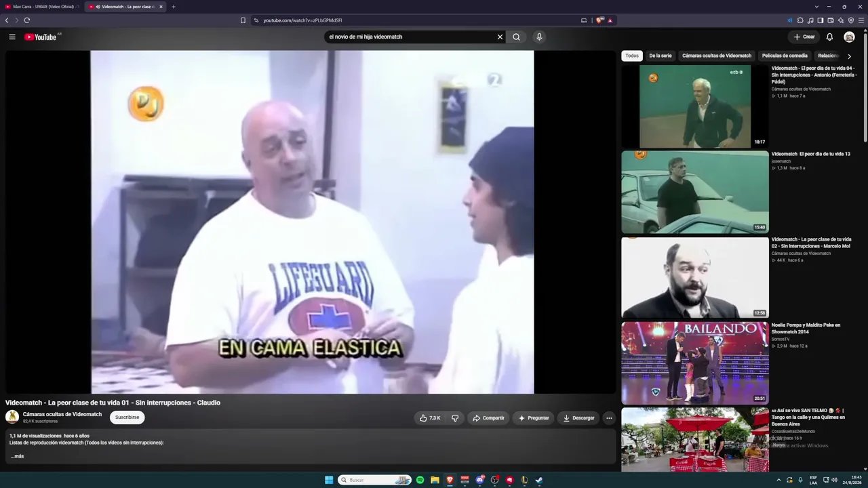The image size is (868, 488).
Task: Open the tab search dropdown arrow
Action: coord(816,7)
